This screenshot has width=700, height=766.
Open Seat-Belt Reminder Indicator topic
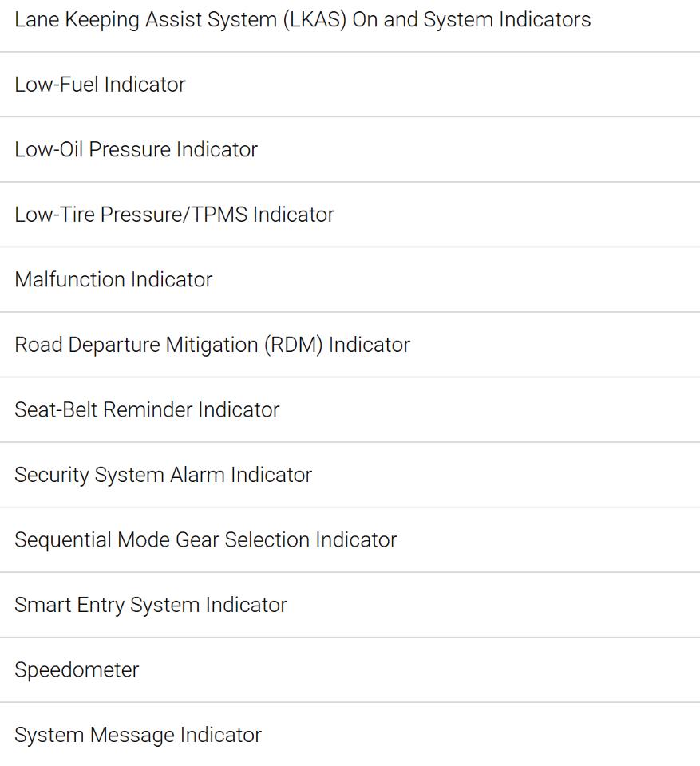pyautogui.click(x=350, y=409)
